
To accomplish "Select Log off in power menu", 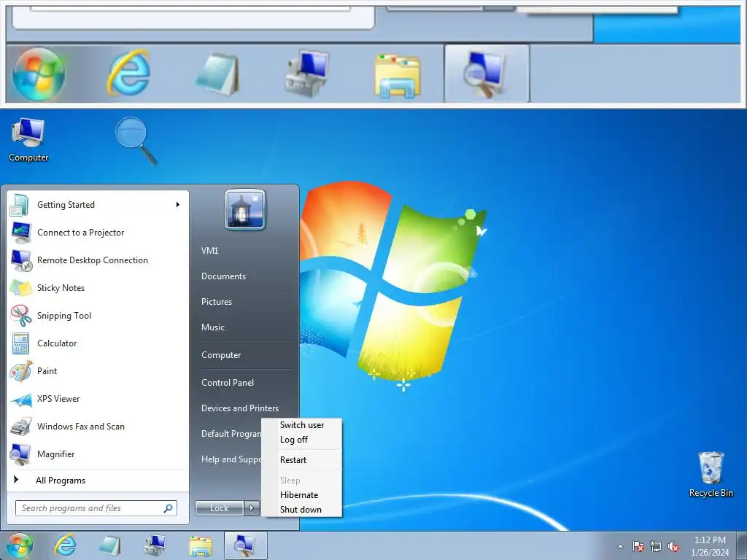I will (x=301, y=440).
